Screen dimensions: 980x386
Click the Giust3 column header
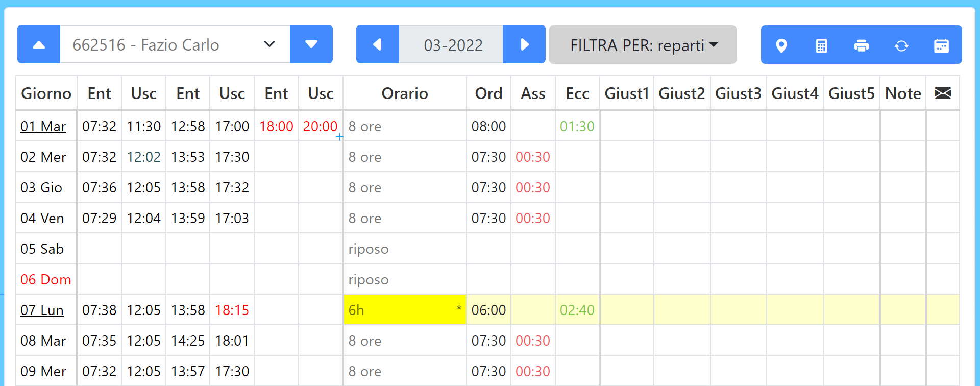click(738, 93)
